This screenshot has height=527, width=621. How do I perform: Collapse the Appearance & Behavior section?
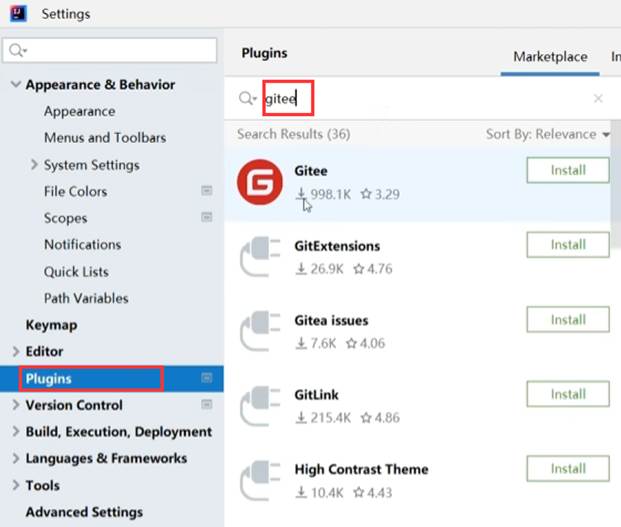point(16,84)
